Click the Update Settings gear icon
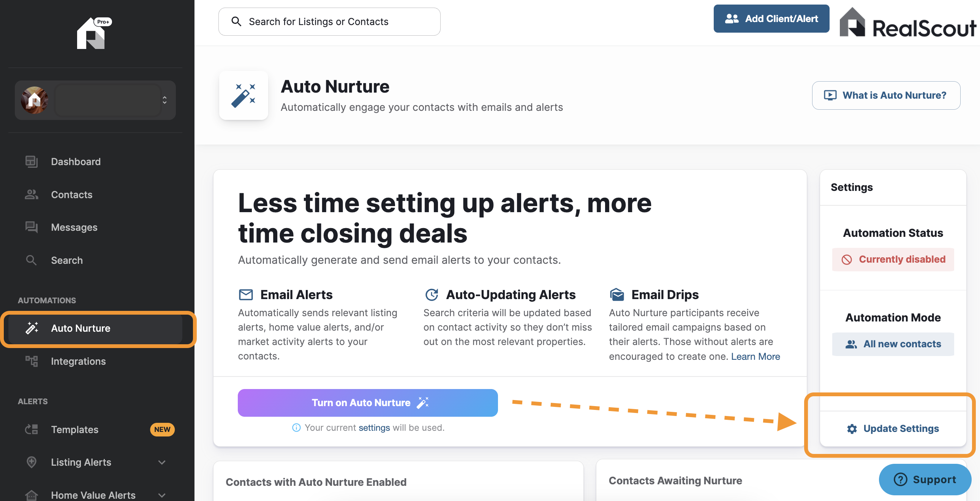This screenshot has width=980, height=501. pos(852,429)
